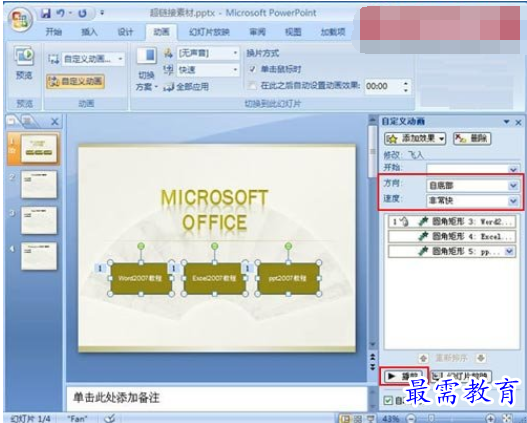Switch to the 设计 ribbon tab
Screen dimensions: 527x423
pos(125,32)
